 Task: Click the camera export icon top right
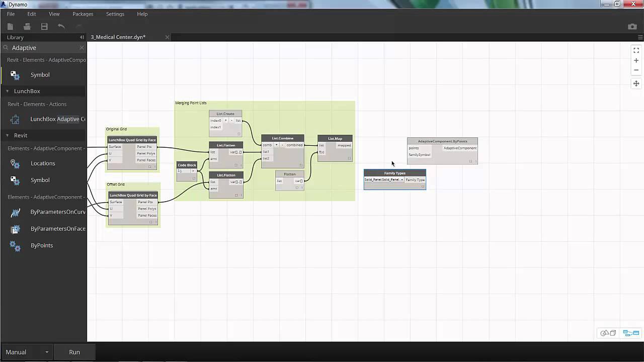[632, 27]
